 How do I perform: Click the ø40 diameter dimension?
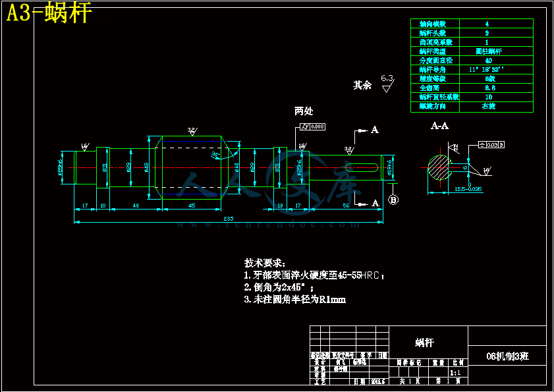pos(236,167)
